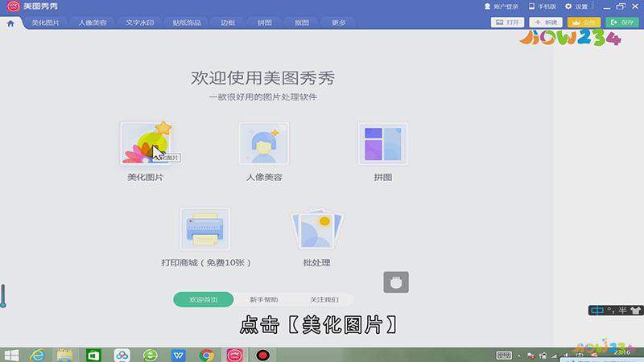The height and width of the screenshot is (362, 644).
Task: Click the '欢迎使用美图秀秀' heading
Action: 263,78
